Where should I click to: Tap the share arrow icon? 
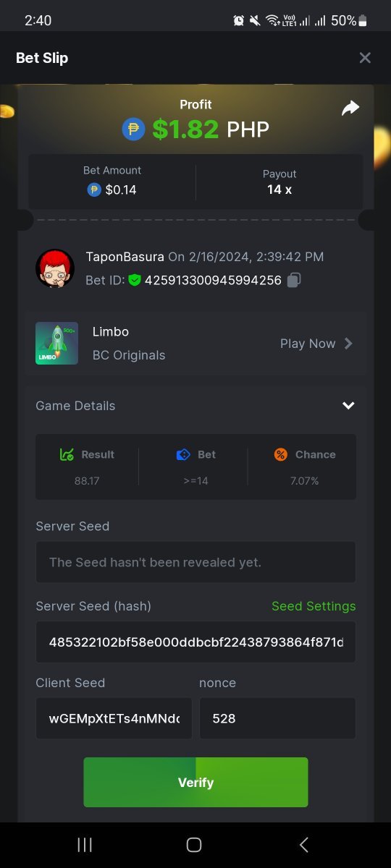[350, 109]
